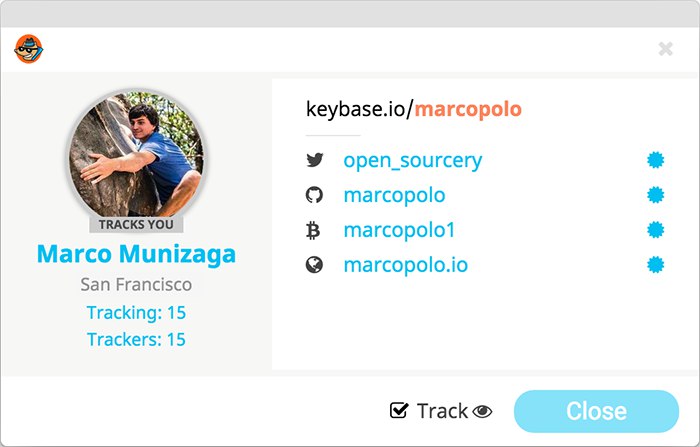Dismiss the dialog with the X icon

pos(666,49)
